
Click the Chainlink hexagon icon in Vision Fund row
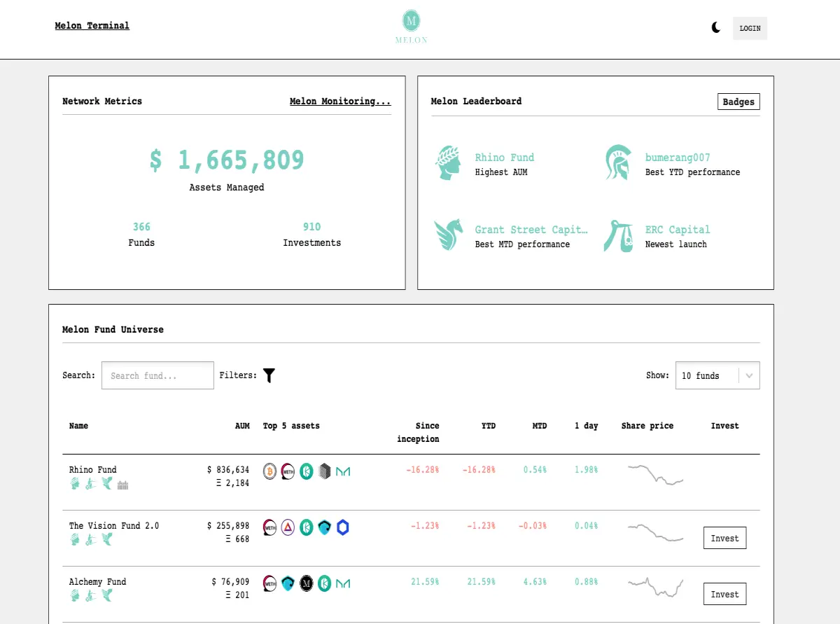point(342,527)
